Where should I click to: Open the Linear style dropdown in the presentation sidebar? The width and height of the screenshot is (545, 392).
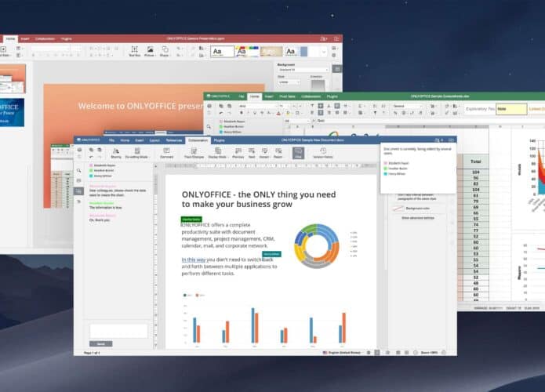click(289, 82)
